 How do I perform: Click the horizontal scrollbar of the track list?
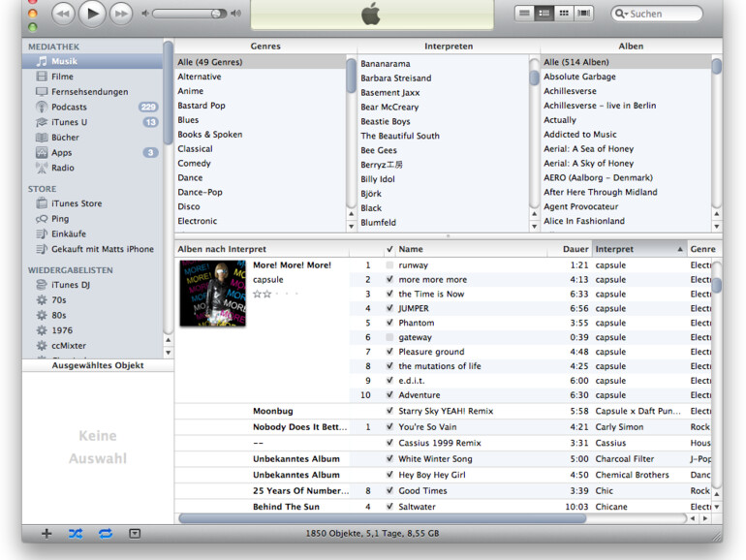click(x=383, y=518)
